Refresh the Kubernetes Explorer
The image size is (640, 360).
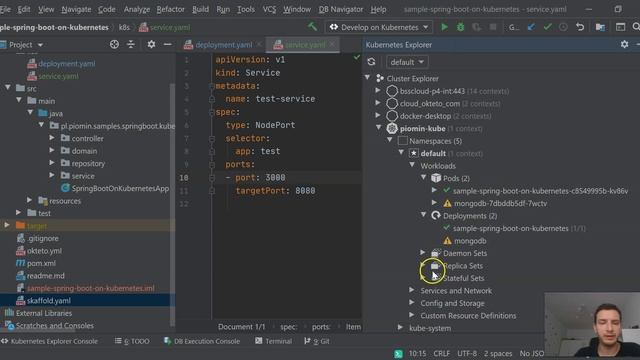point(371,62)
